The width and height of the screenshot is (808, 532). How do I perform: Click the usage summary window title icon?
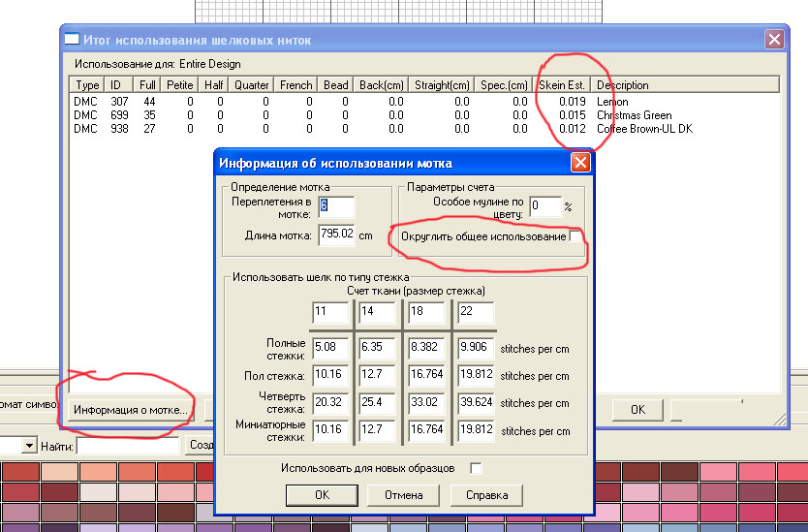[x=72, y=39]
